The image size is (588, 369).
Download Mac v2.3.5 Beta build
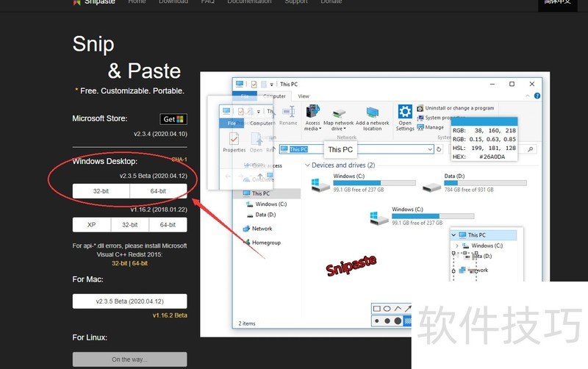[x=130, y=301]
